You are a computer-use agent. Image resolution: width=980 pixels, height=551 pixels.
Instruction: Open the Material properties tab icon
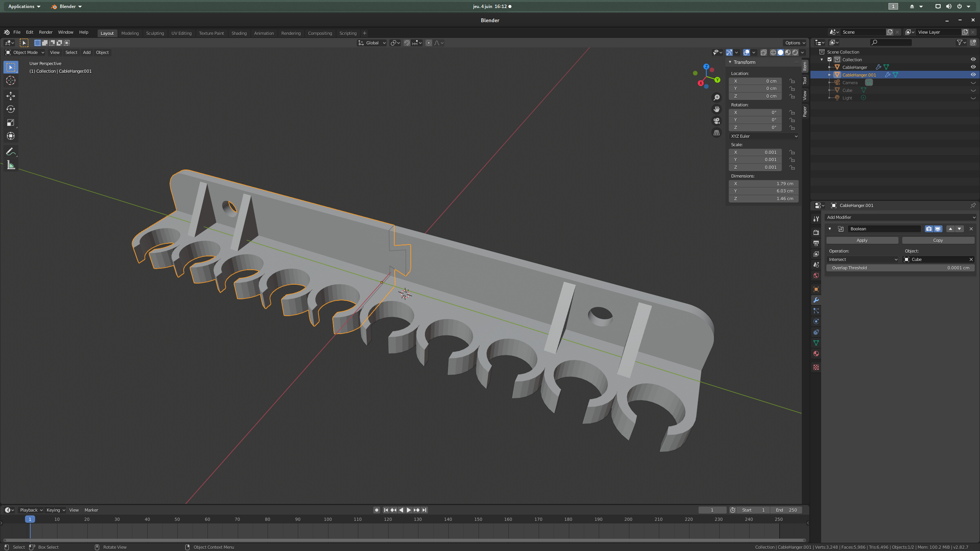(x=816, y=354)
